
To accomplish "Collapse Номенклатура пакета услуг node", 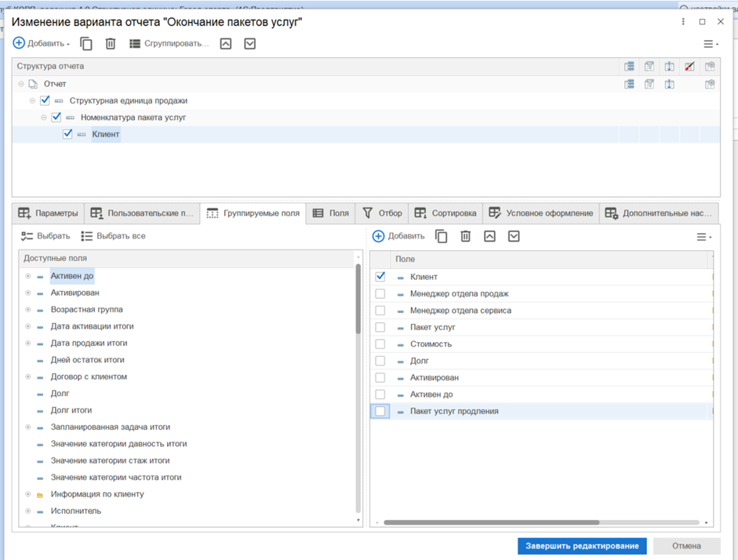I will point(44,117).
